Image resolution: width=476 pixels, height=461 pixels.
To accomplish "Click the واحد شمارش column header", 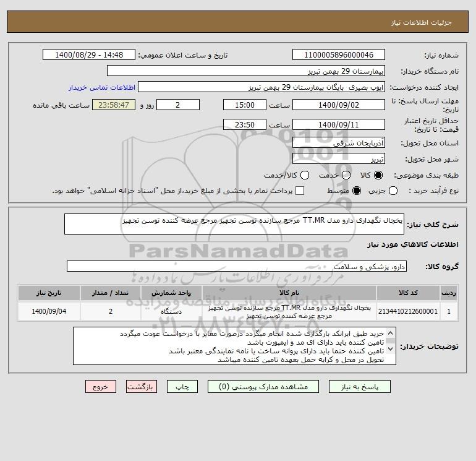I will (171, 293).
